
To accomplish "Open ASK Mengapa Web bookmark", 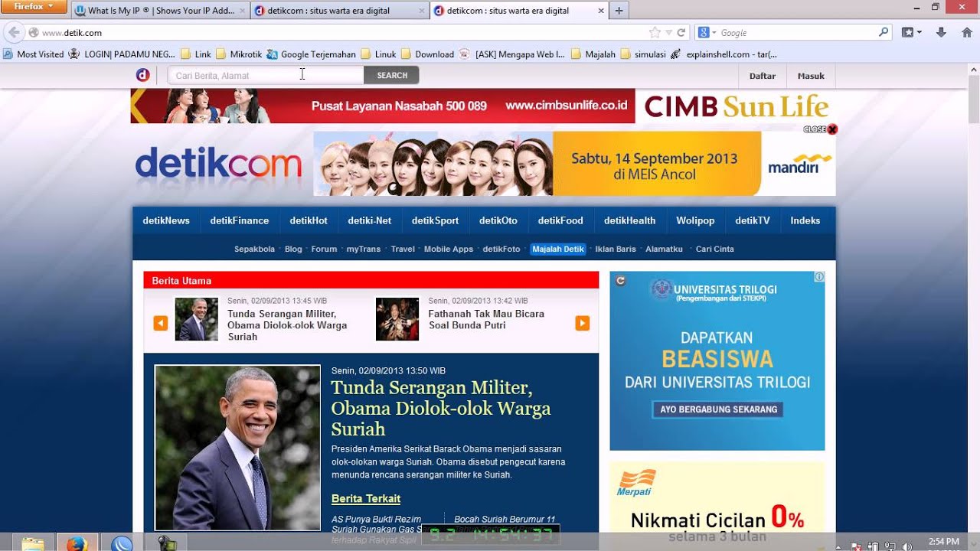I will 512,54.
